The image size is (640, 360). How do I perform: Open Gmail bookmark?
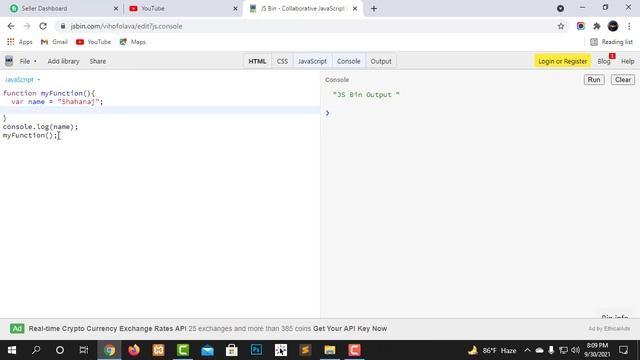(x=54, y=42)
